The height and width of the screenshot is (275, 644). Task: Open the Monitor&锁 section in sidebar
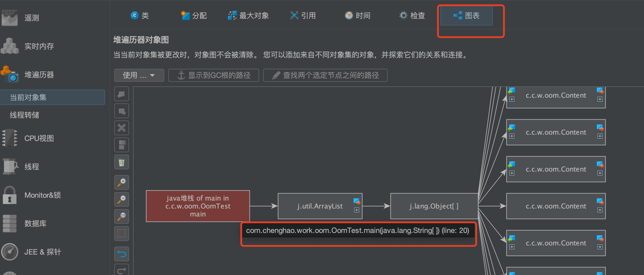pos(42,195)
